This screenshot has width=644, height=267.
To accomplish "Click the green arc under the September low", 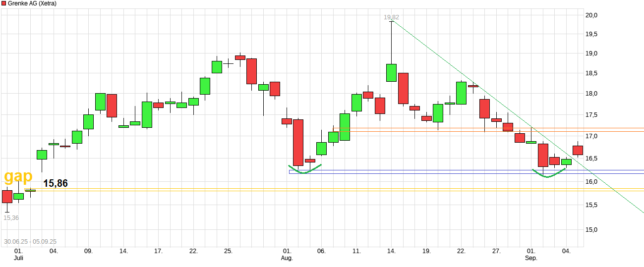I will [548, 174].
